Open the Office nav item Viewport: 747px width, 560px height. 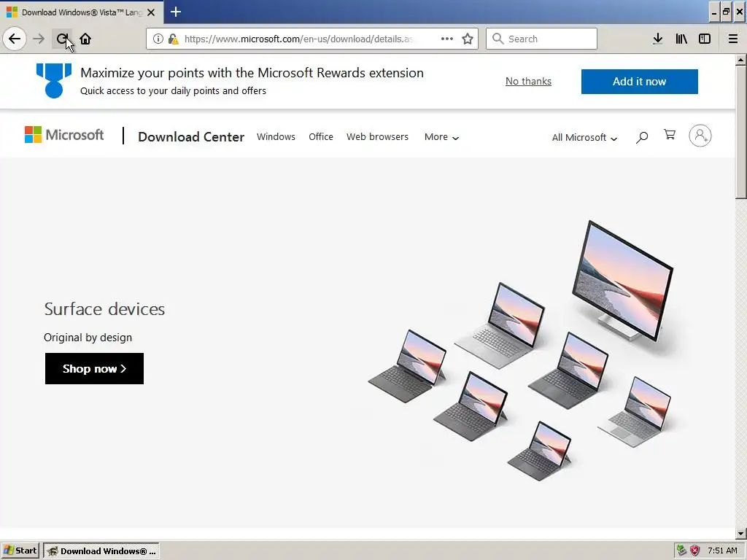[x=321, y=136]
